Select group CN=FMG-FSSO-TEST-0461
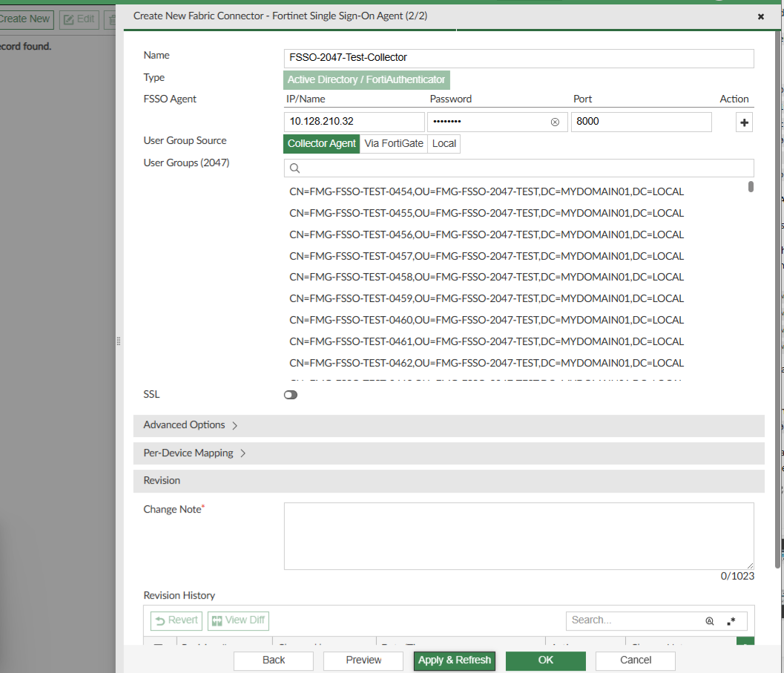Viewport: 784px width, 673px height. [487, 342]
